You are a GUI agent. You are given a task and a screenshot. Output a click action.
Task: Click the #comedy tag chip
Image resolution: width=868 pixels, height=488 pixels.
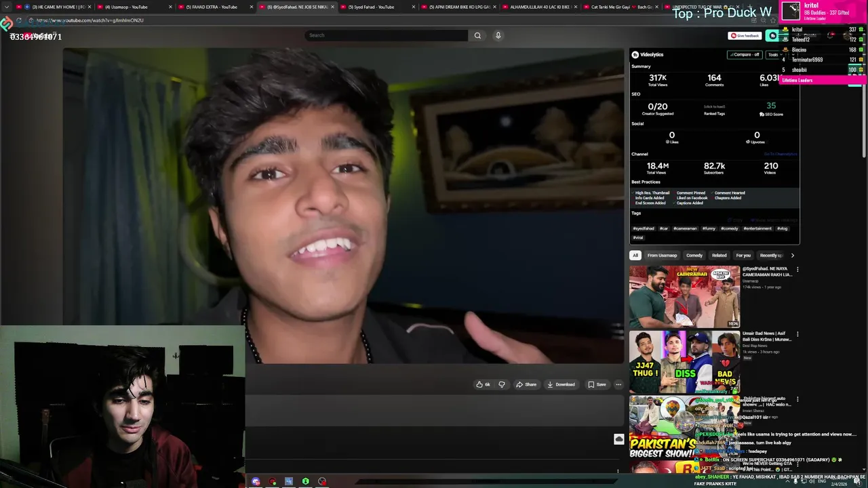pyautogui.click(x=730, y=228)
